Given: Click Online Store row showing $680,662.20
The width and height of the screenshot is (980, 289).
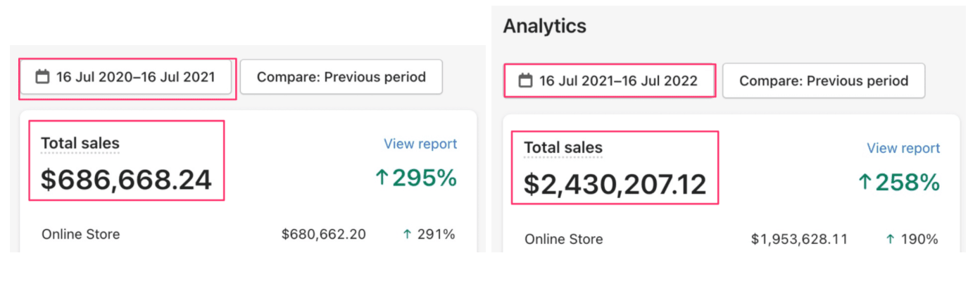Looking at the screenshot, I should click(249, 235).
